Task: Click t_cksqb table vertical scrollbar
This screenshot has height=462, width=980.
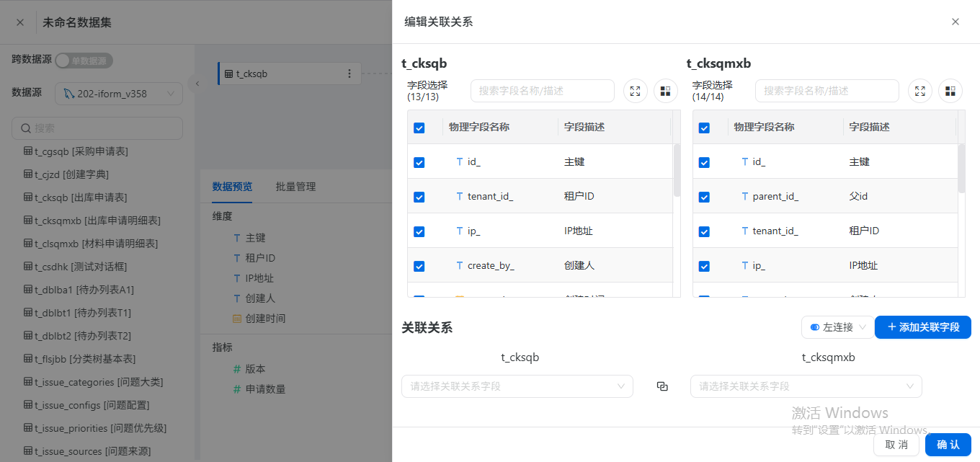Action: [677, 171]
